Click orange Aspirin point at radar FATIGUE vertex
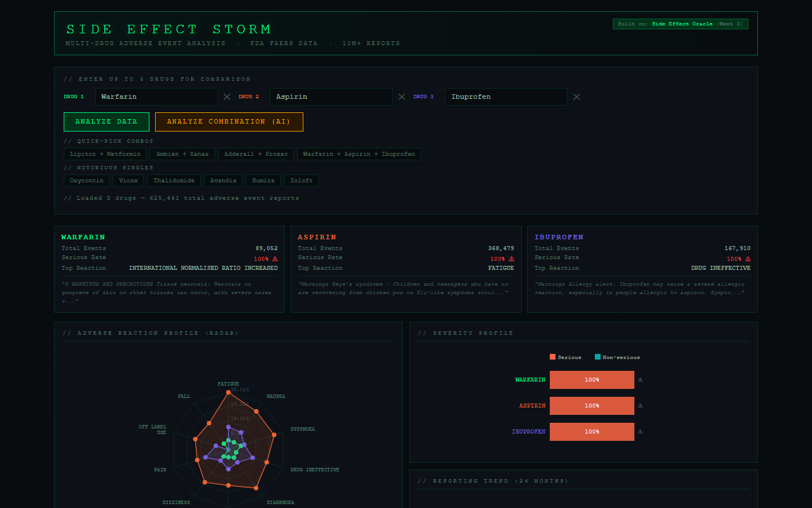 [x=228, y=392]
